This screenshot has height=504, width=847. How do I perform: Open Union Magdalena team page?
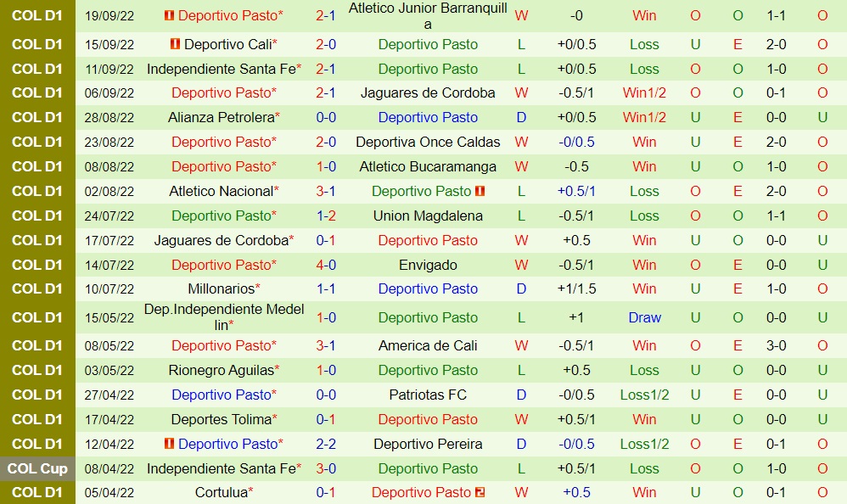[428, 216]
